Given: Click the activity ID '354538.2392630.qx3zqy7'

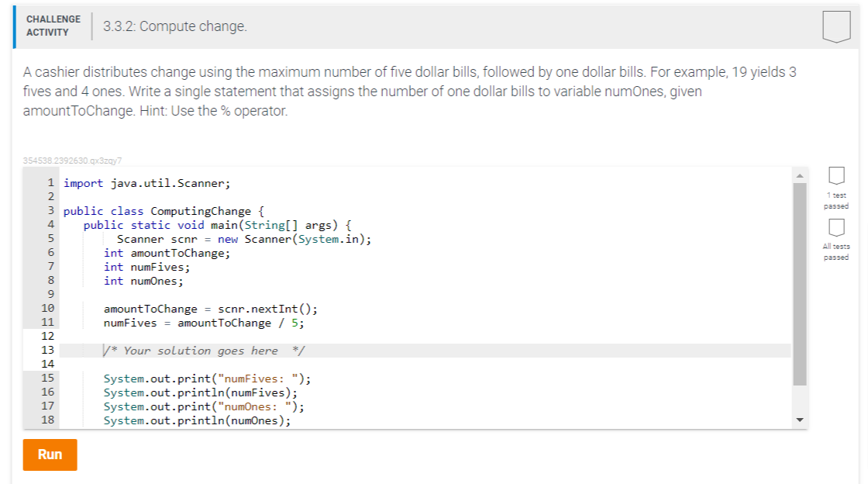Looking at the screenshot, I should [x=72, y=161].
